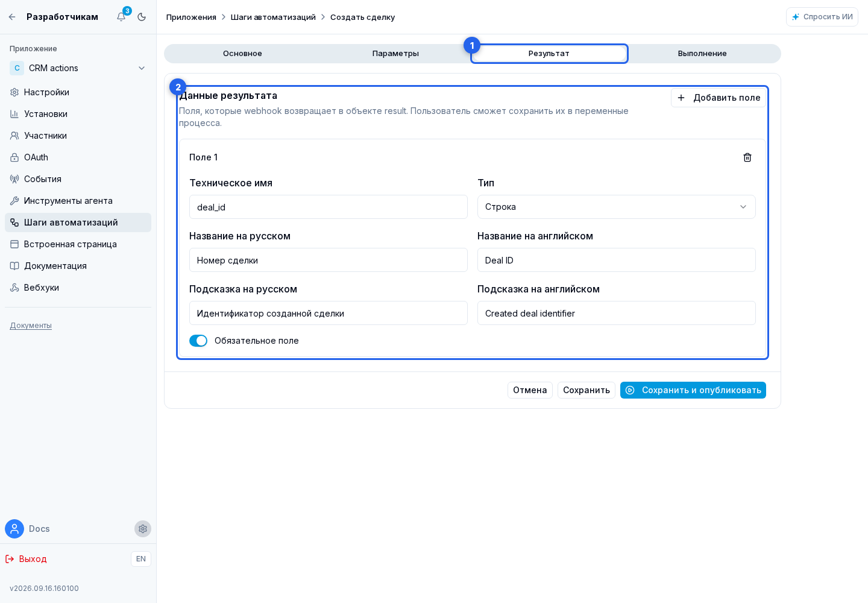Click the Встроенная страница layout icon
Viewport: 868px width, 603px height.
14,244
